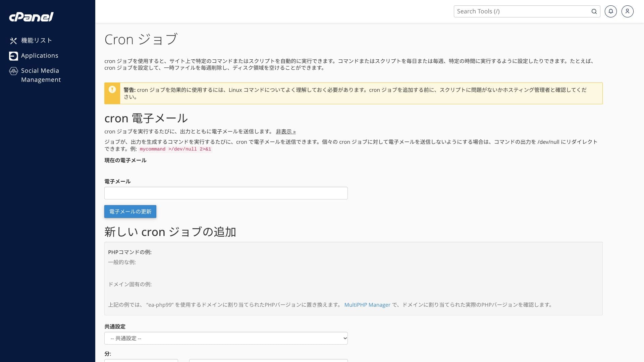Open the user account icon

(627, 11)
